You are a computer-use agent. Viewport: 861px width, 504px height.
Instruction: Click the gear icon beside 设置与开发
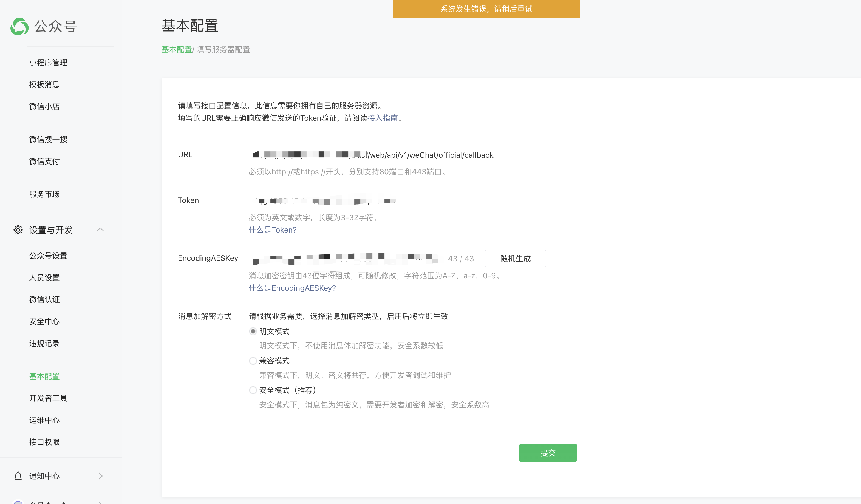point(18,230)
